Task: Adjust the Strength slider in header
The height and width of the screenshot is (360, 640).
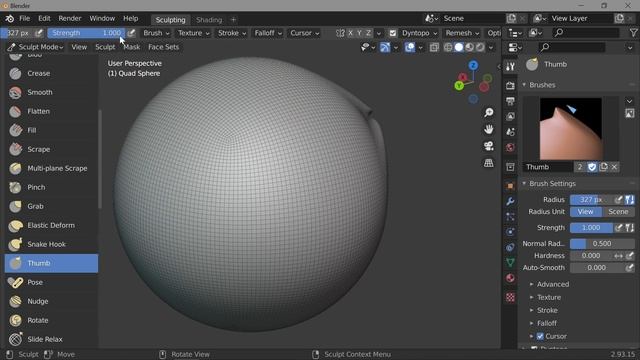Action: [x=86, y=33]
